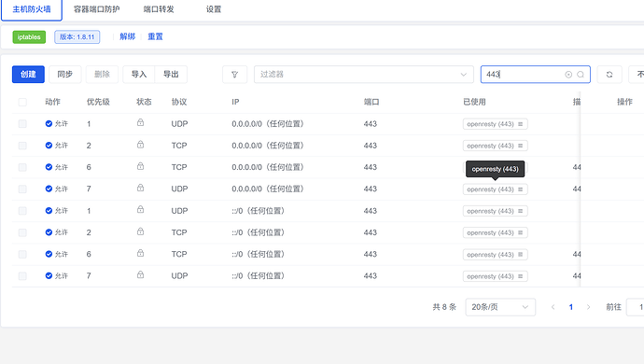The width and height of the screenshot is (644, 364).
Task: Click the 版本: 1.8.11 version tag
Action: 77,37
